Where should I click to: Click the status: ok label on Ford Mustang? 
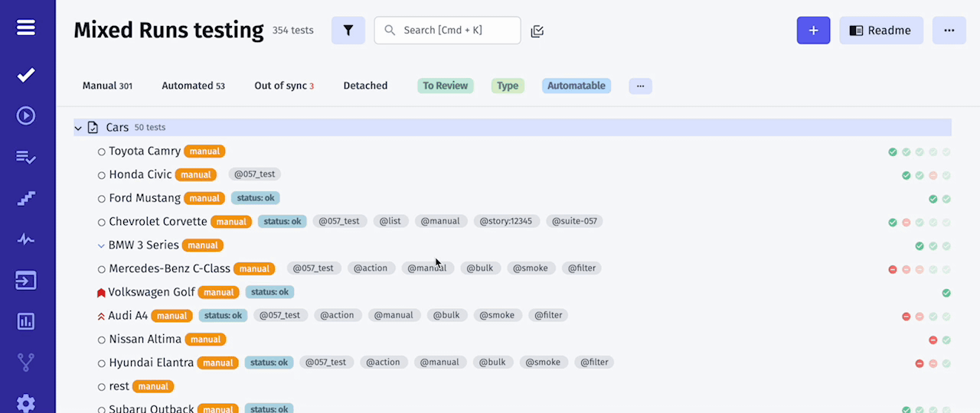[256, 198]
